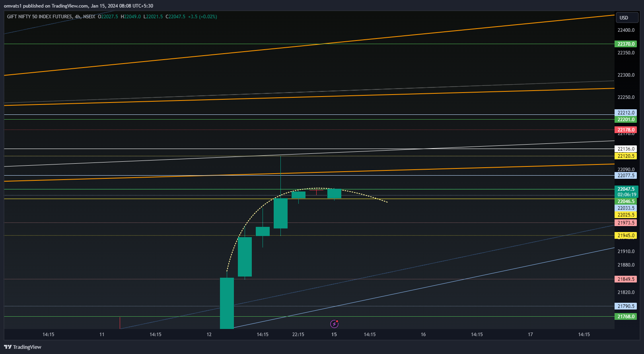Click the 4h interval label in the legend

pos(78,17)
